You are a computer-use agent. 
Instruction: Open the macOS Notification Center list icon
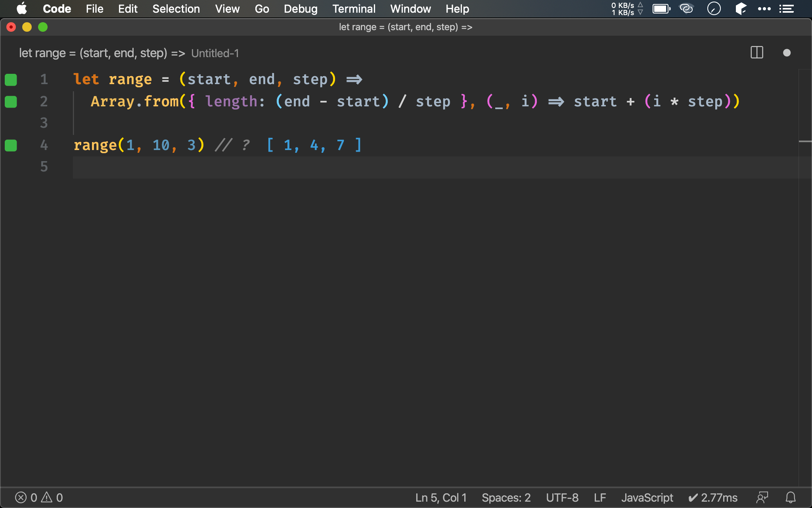pos(786,9)
